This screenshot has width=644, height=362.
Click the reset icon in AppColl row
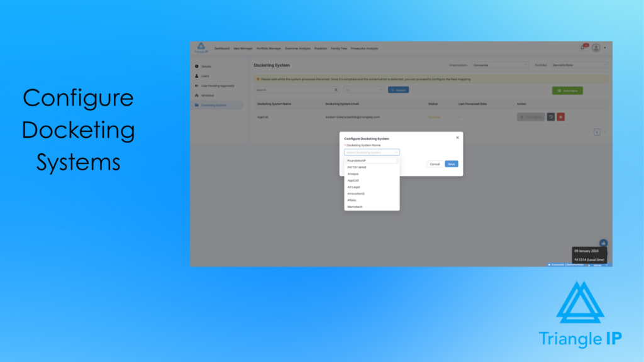[550, 117]
